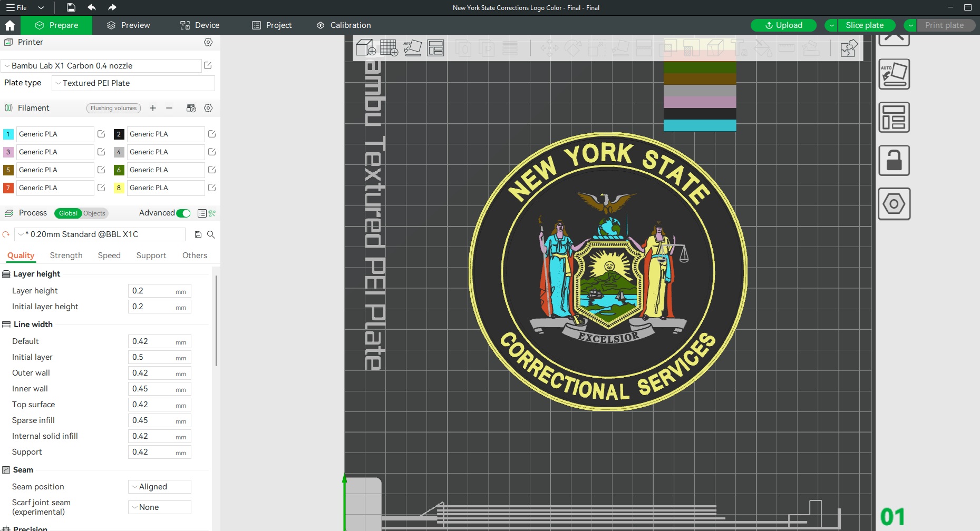The width and height of the screenshot is (980, 531).
Task: Click the Arrange all objects icon
Action: [435, 47]
